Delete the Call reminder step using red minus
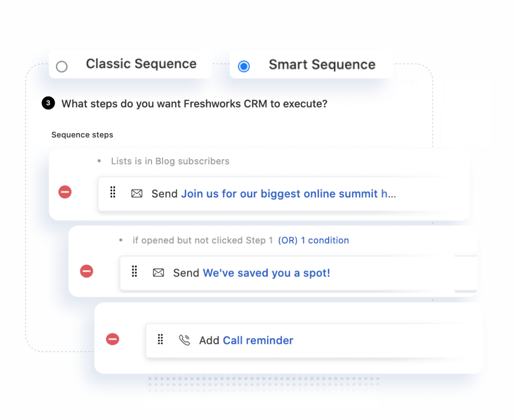The width and height of the screenshot is (515, 420). tap(112, 339)
